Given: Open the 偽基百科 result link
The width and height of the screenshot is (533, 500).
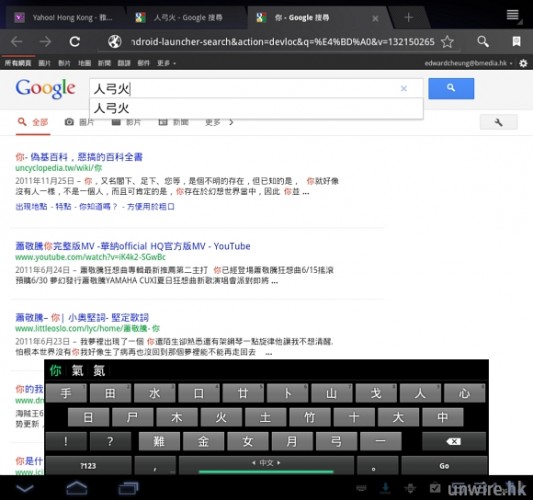Looking at the screenshot, I should [79, 157].
